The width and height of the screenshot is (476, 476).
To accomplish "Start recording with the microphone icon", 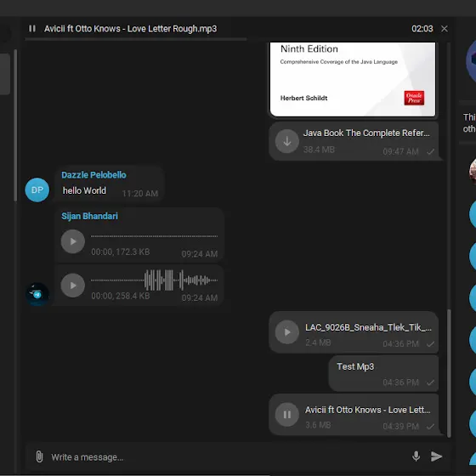I will point(416,456).
